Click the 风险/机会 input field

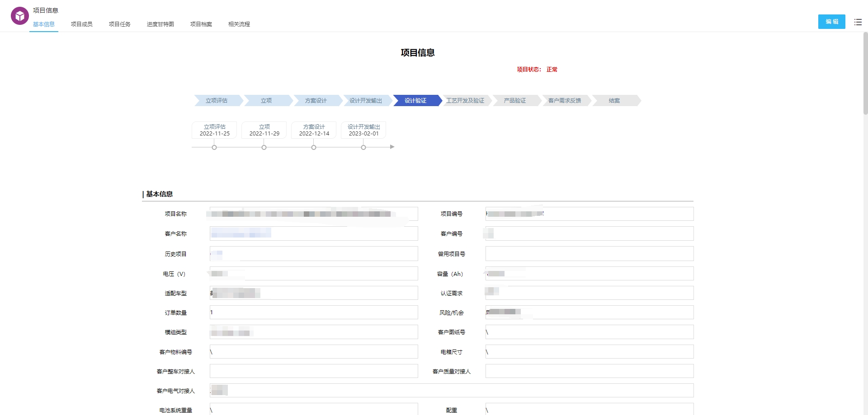590,312
